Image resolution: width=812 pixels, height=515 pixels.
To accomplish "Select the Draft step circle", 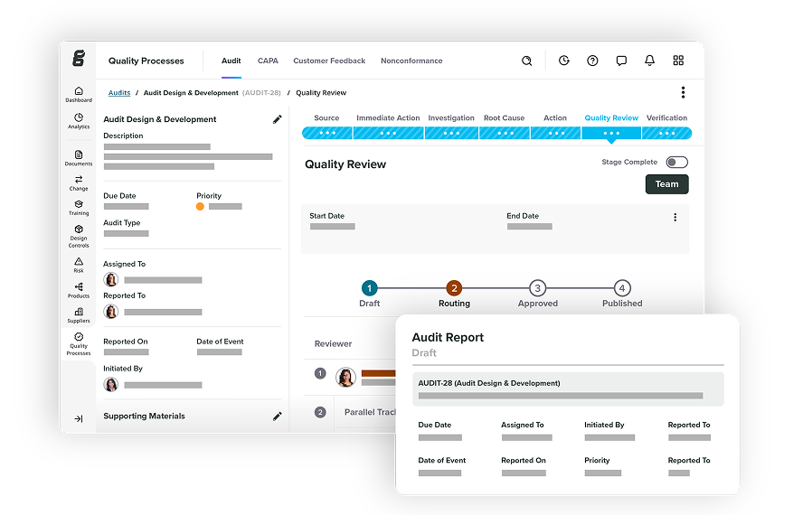I will [x=369, y=288].
